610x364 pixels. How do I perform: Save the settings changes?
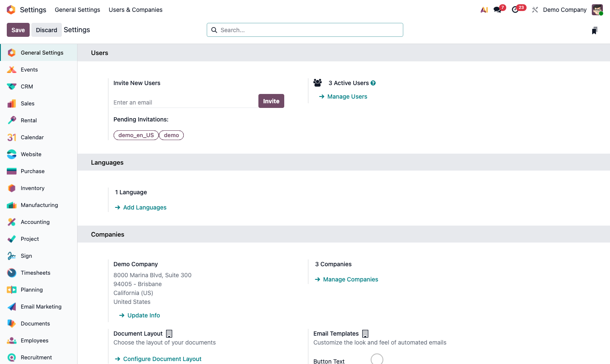[18, 30]
